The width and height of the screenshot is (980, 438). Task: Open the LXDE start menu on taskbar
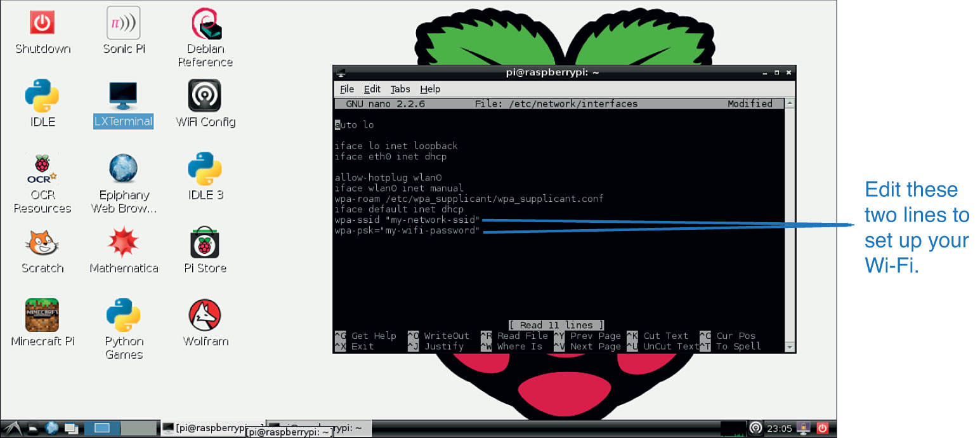(x=13, y=428)
